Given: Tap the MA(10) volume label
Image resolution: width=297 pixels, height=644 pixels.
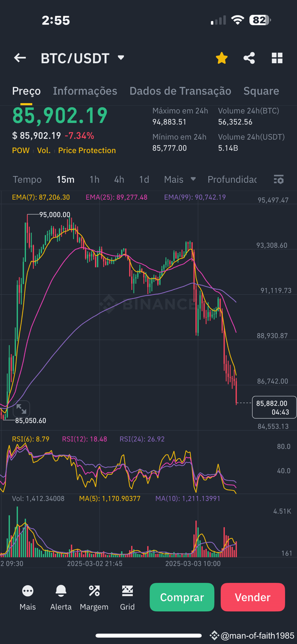Looking at the screenshot, I should [x=188, y=499].
